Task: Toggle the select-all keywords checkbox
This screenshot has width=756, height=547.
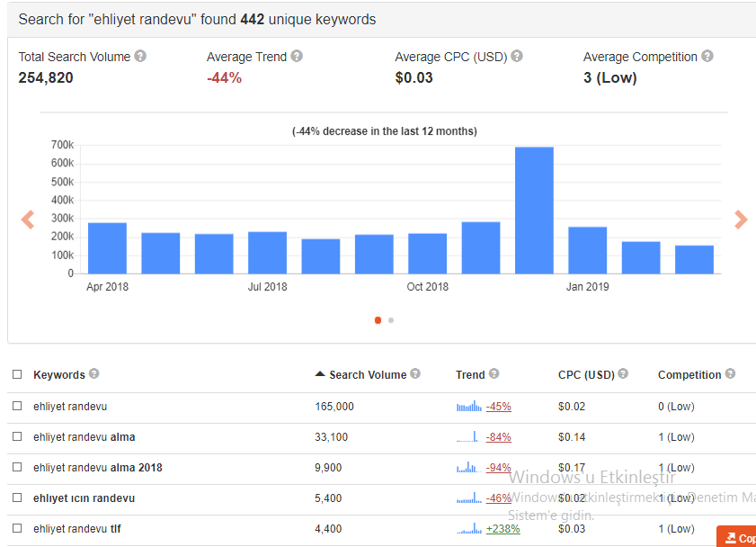Action: point(17,374)
